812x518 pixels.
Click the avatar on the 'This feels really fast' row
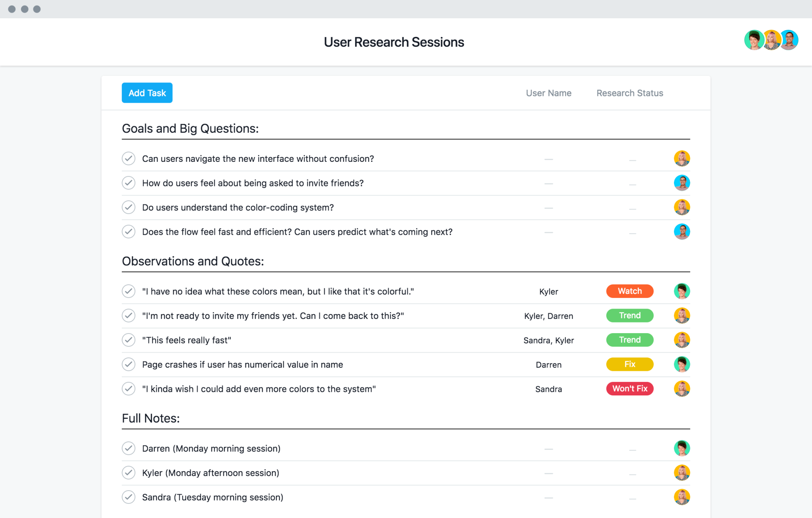[x=682, y=340]
